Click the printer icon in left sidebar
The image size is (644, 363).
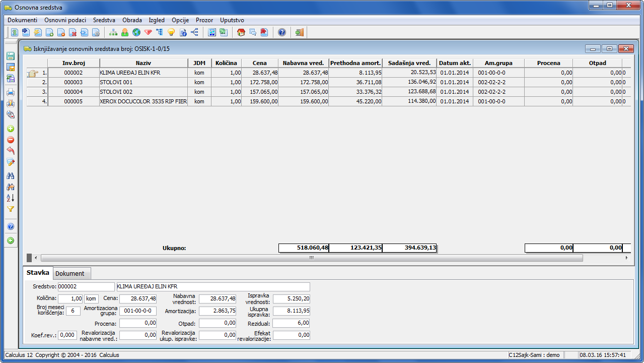[x=11, y=92]
